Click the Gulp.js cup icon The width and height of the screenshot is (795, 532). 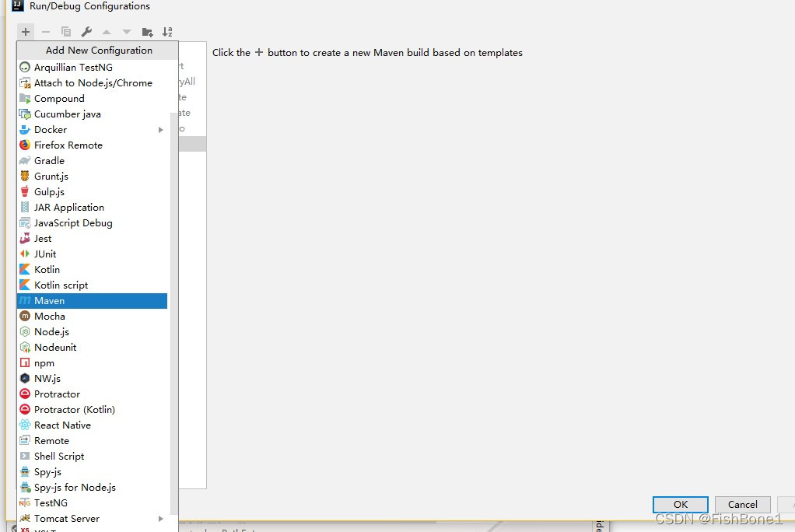25,191
